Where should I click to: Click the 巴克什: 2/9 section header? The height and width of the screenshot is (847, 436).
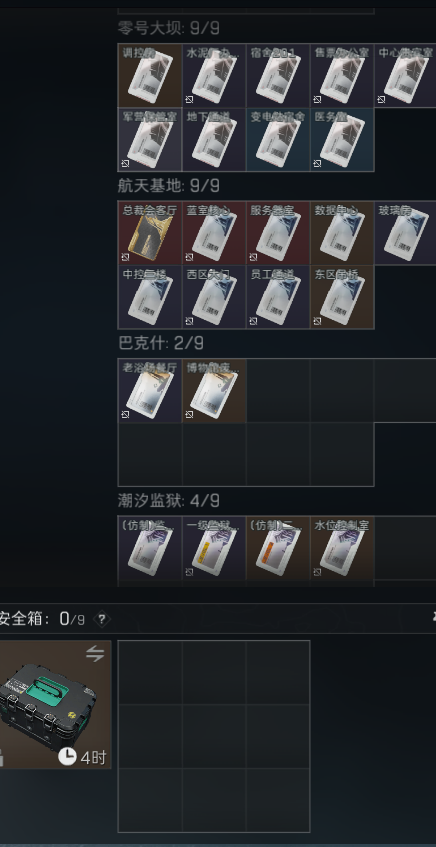click(x=161, y=343)
